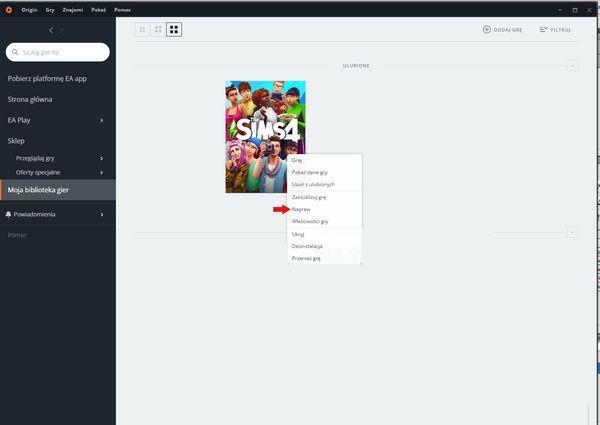This screenshot has height=425, width=600.
Task: Switch to large tile view
Action: tap(174, 29)
